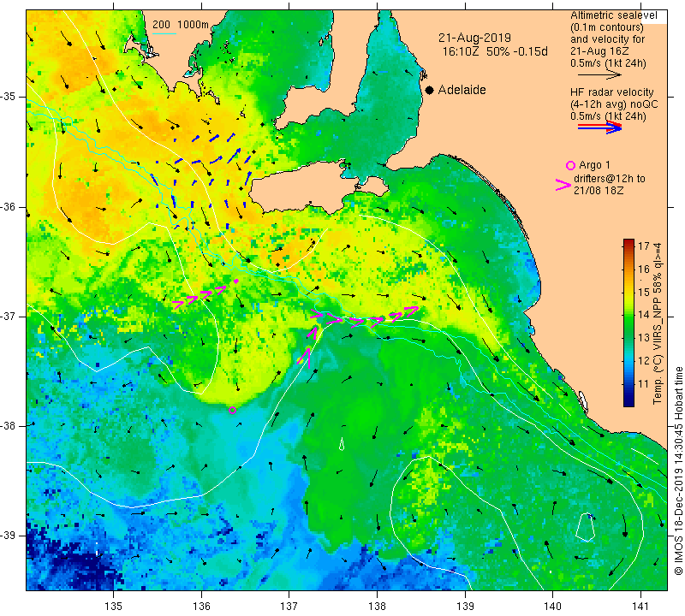Click longitude axis label 135
Screen dimensions: 685x616
[114, 606]
